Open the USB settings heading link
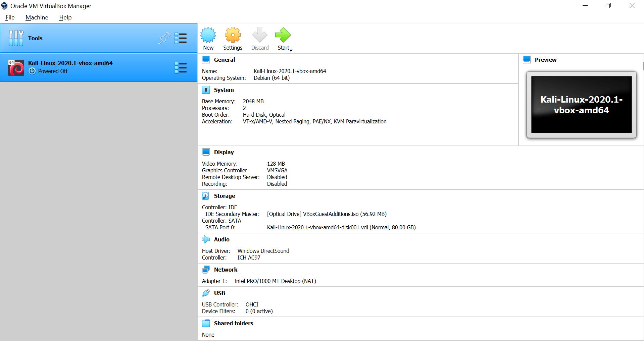 point(219,293)
